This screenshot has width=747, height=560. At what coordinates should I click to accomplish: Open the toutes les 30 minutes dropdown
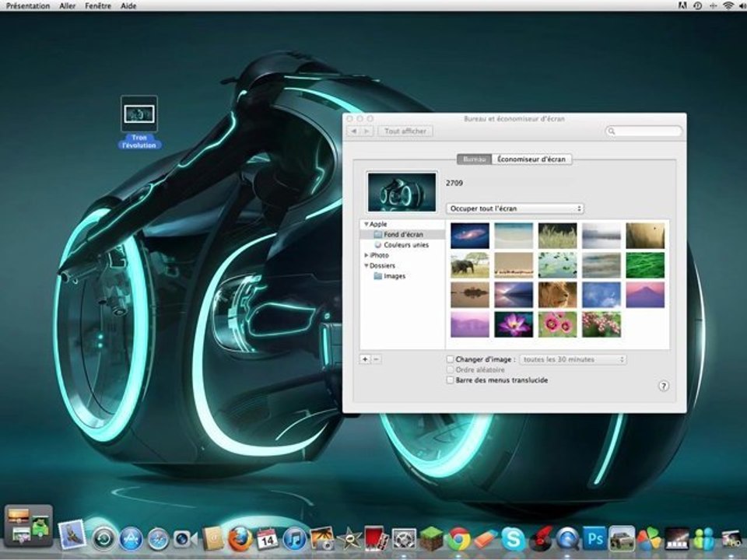pos(573,359)
